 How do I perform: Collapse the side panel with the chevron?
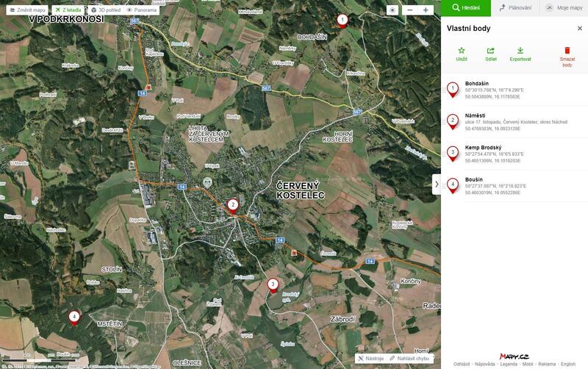point(436,184)
